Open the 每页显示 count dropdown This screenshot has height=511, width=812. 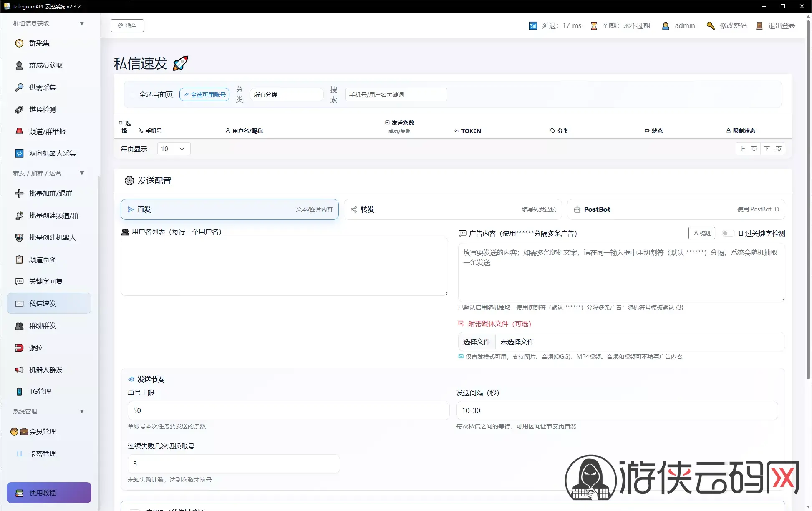pyautogui.click(x=174, y=149)
